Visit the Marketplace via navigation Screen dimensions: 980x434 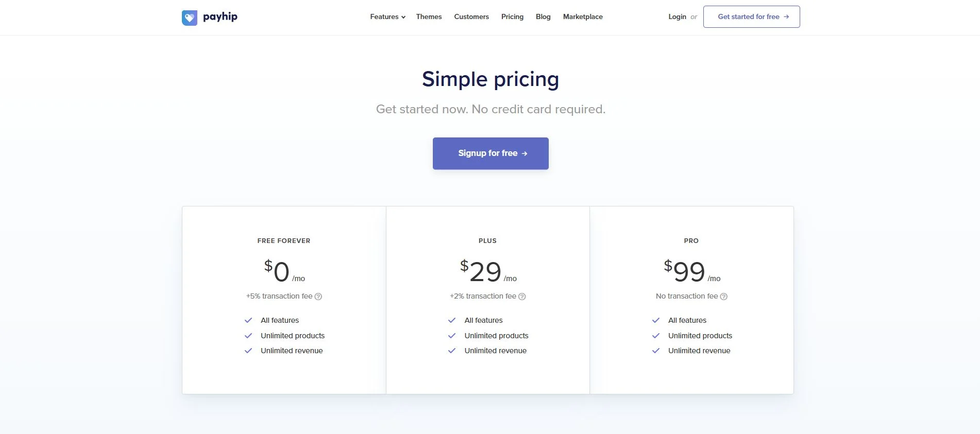pyautogui.click(x=583, y=16)
